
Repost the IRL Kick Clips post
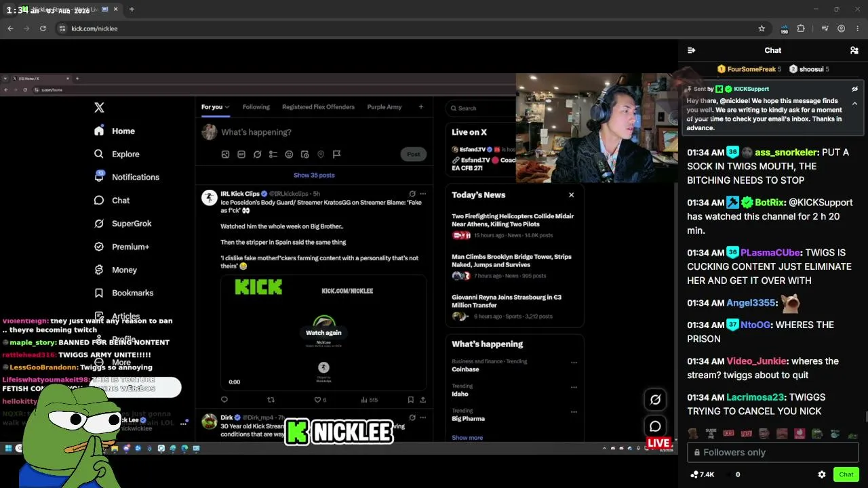(271, 400)
